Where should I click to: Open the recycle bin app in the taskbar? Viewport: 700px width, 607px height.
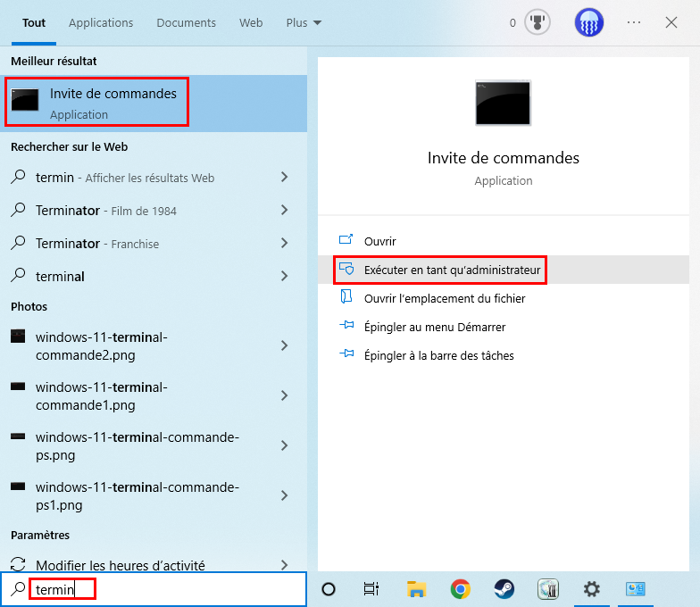click(548, 589)
